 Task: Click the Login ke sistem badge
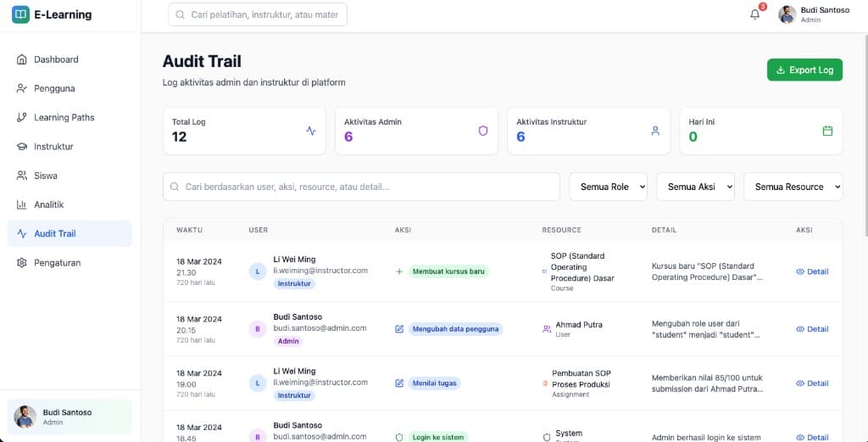point(438,438)
